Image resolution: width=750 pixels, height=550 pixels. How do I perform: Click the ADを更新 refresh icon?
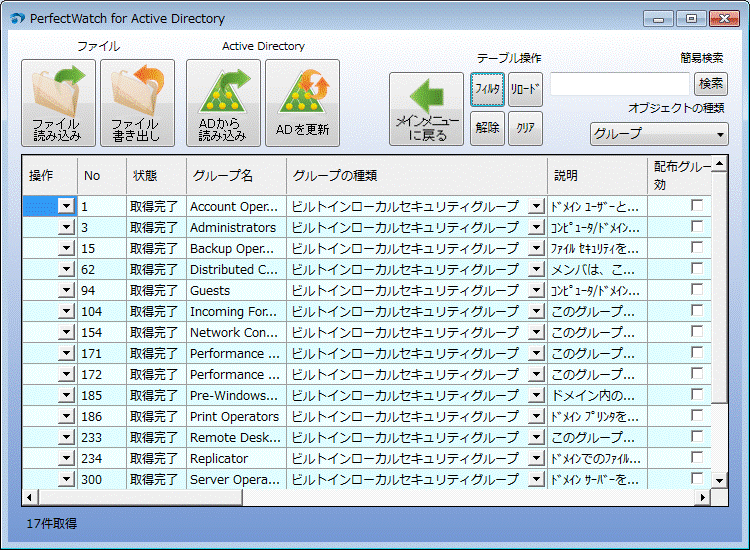coord(302,103)
